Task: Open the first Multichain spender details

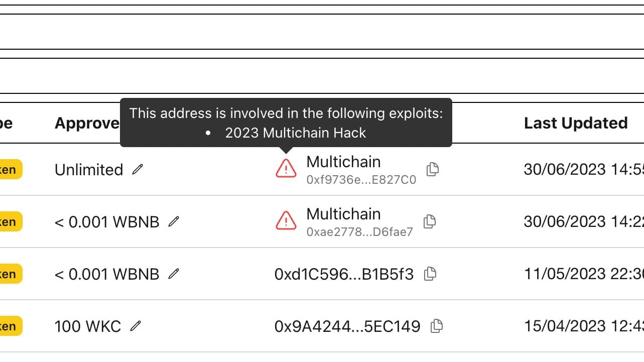Action: tap(343, 162)
